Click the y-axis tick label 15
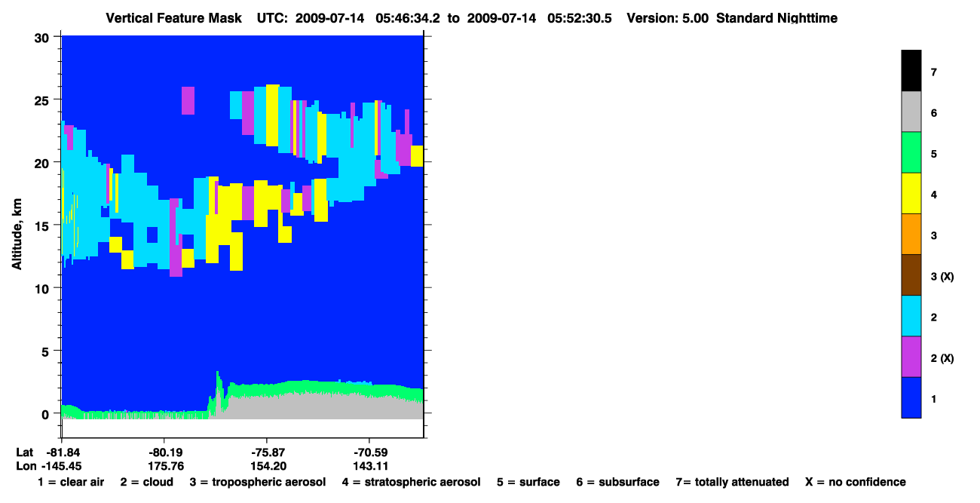Viewport: 980px width, 503px height. tap(43, 225)
